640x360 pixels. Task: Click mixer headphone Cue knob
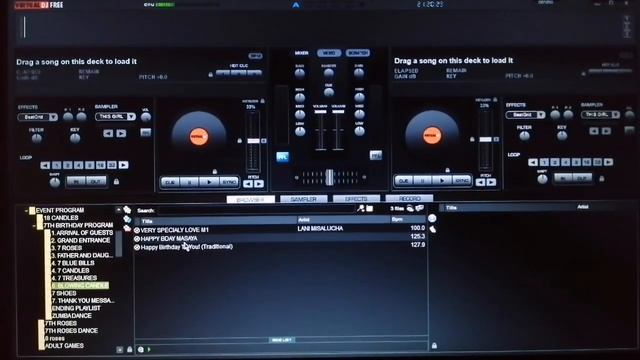coord(329,92)
